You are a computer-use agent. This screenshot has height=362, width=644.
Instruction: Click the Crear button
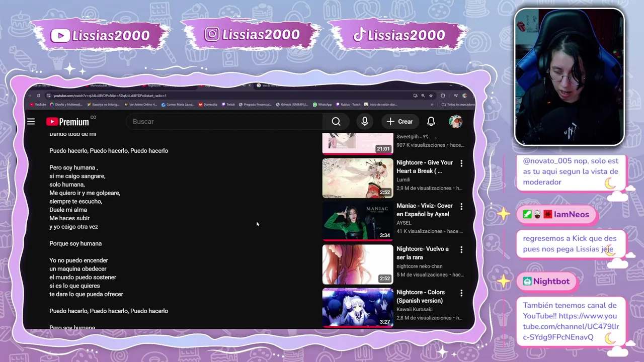coord(399,121)
